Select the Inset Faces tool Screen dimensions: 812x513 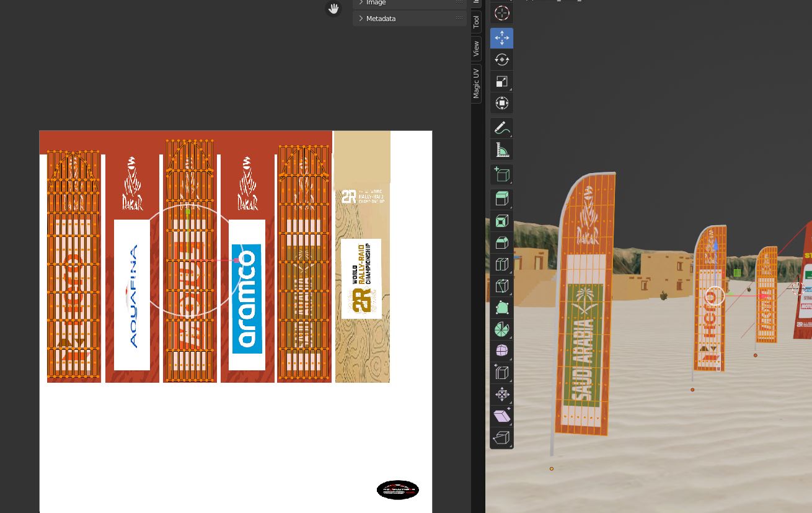pos(502,221)
